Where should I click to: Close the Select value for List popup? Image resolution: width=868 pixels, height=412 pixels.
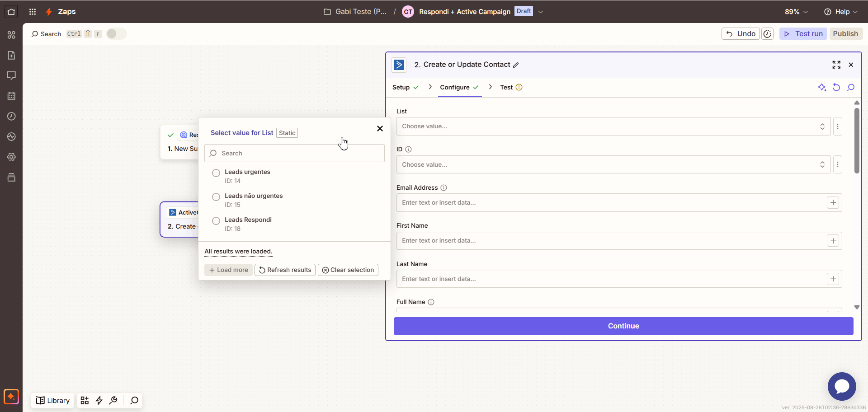tap(380, 129)
